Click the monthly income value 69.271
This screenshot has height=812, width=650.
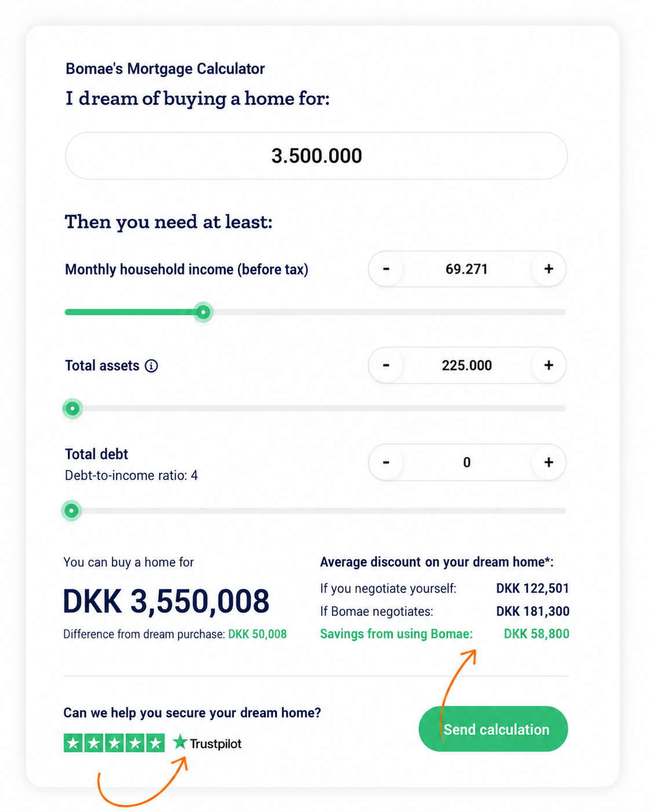(x=467, y=269)
